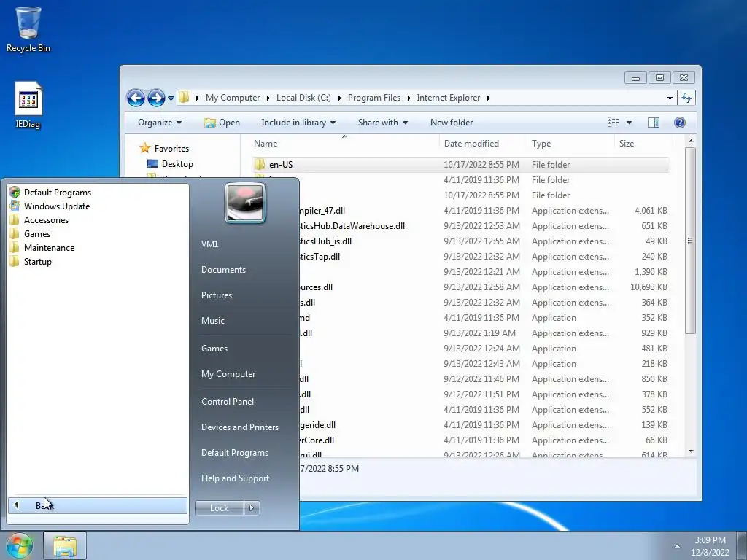Sort by the Size column header

coord(643,144)
